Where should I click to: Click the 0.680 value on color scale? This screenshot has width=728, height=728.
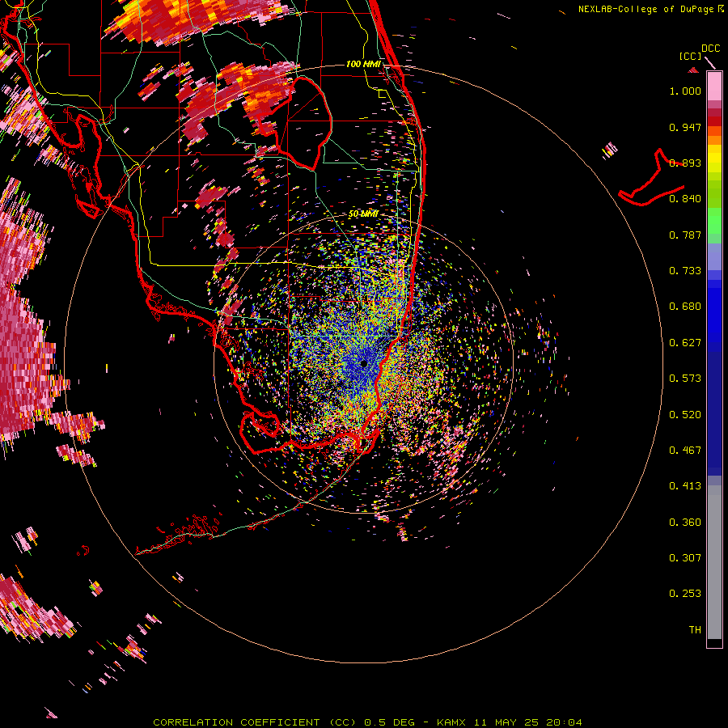click(x=685, y=307)
